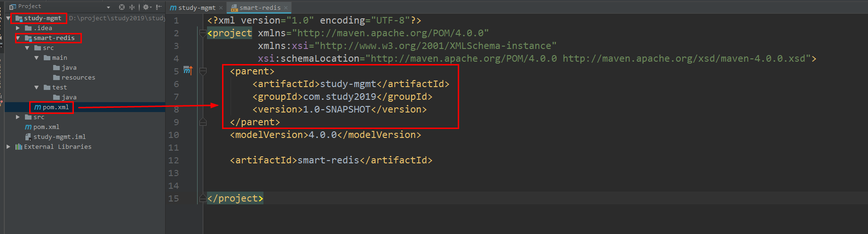The height and width of the screenshot is (234, 868).
Task: Collapse the main folder arrow
Action: click(37, 58)
